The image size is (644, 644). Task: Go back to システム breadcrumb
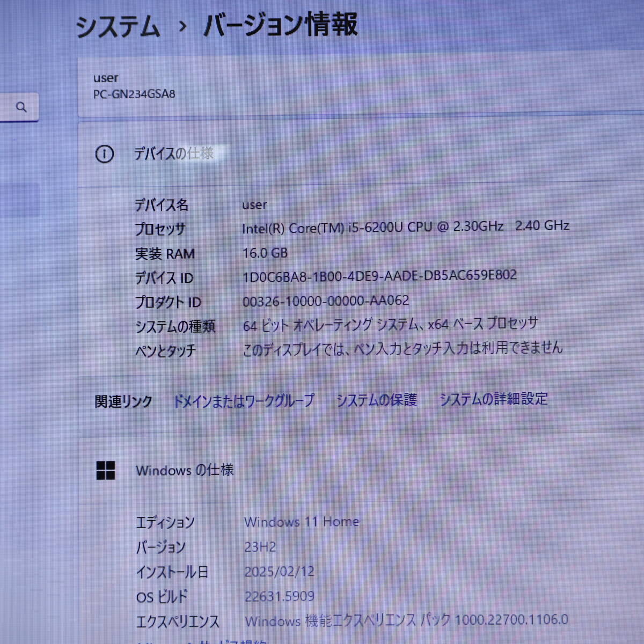(118, 27)
